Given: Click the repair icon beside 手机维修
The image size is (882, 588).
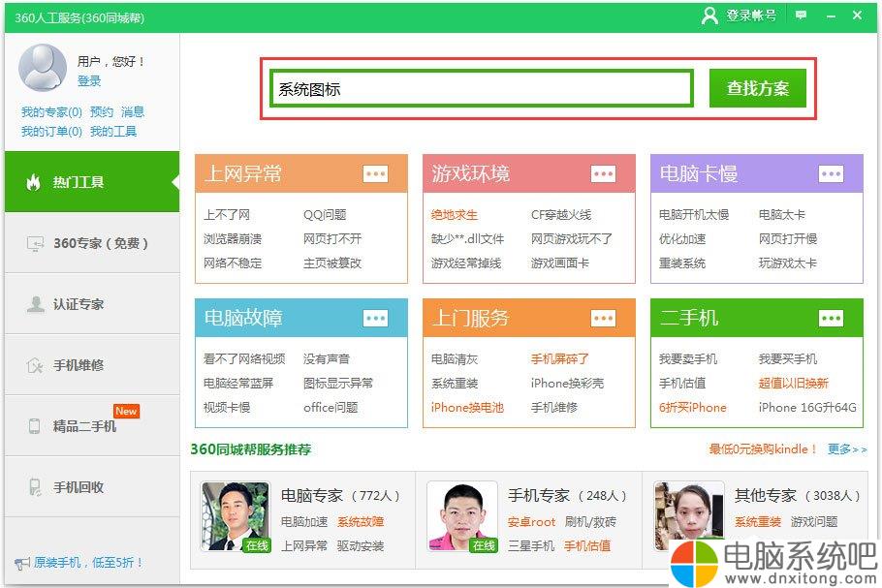Looking at the screenshot, I should 35,365.
